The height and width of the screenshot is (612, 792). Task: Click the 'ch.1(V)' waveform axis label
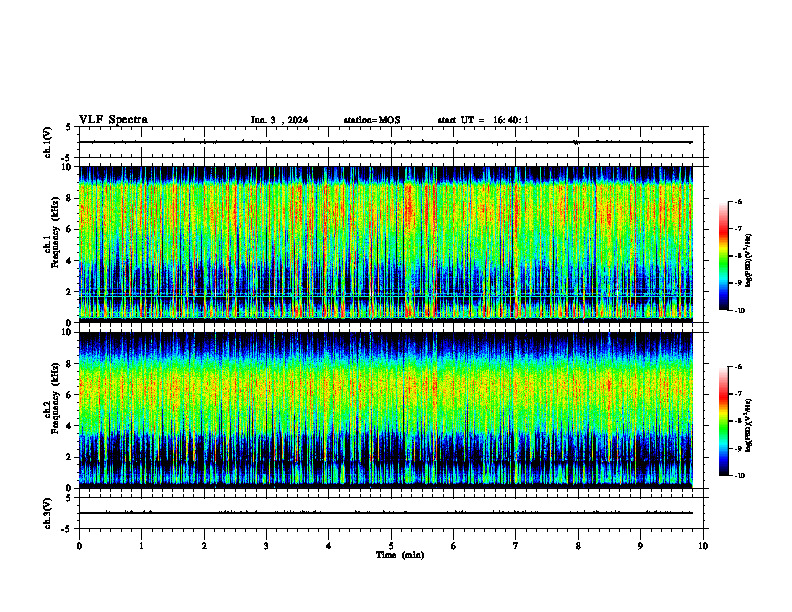47,142
